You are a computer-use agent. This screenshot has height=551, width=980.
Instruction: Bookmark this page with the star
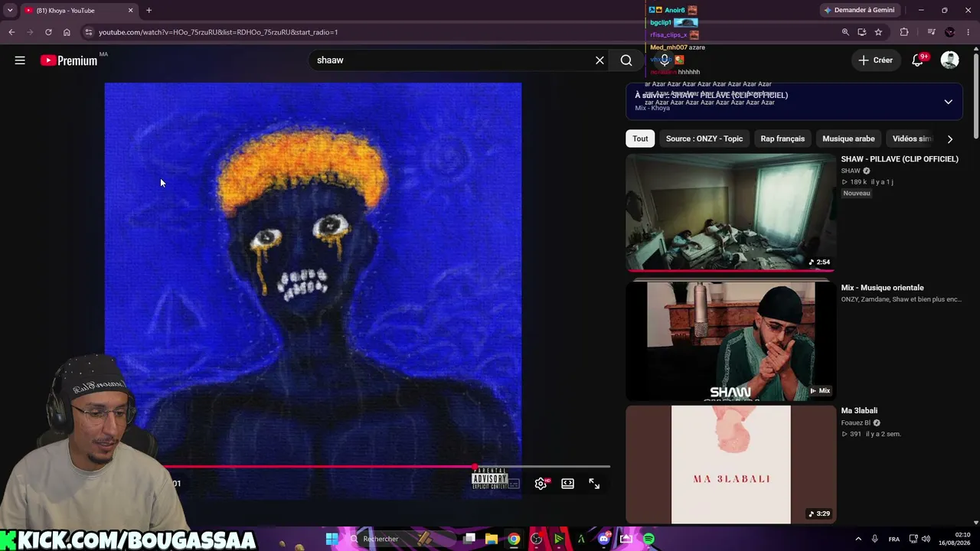pos(878,32)
